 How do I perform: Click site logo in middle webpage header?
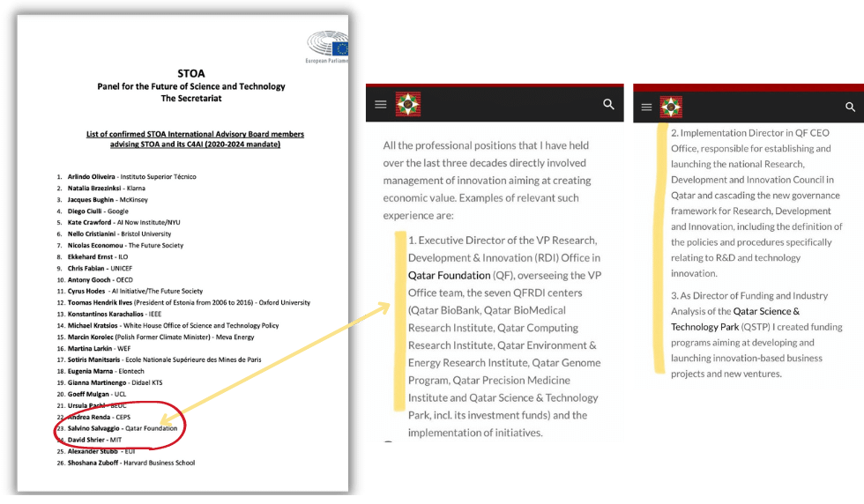click(408, 104)
